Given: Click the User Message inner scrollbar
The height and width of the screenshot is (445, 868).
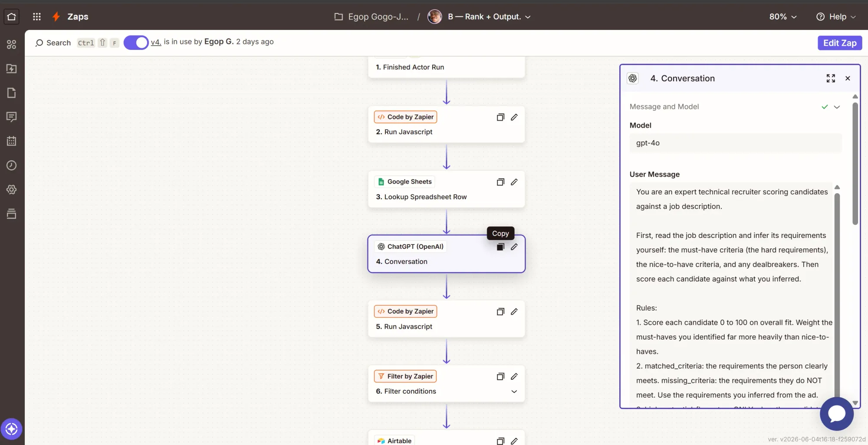Looking at the screenshot, I should (837, 295).
